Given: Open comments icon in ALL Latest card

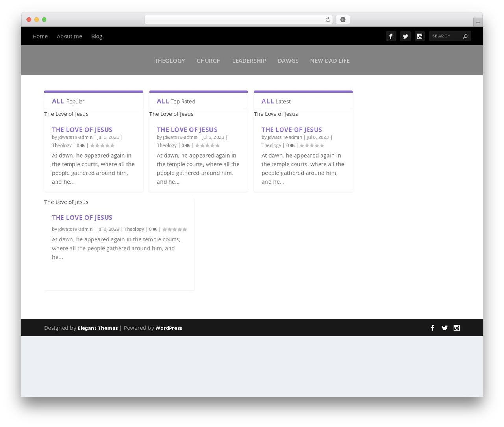Looking at the screenshot, I should [292, 146].
